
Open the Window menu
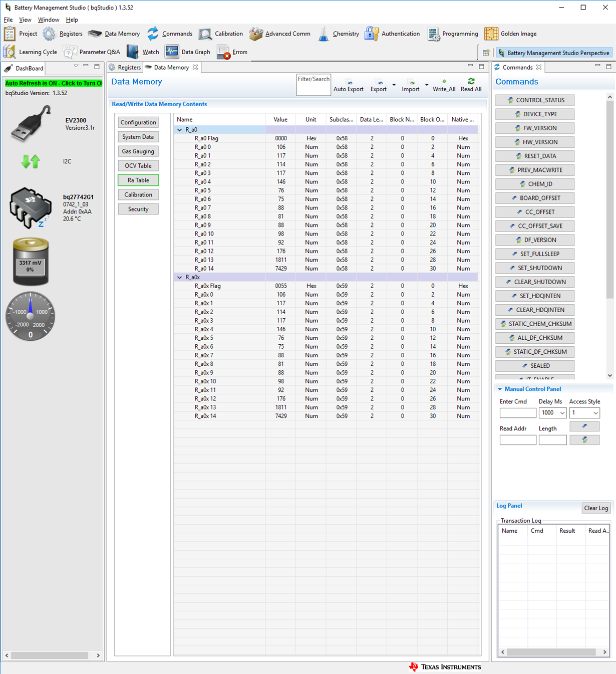(49, 20)
